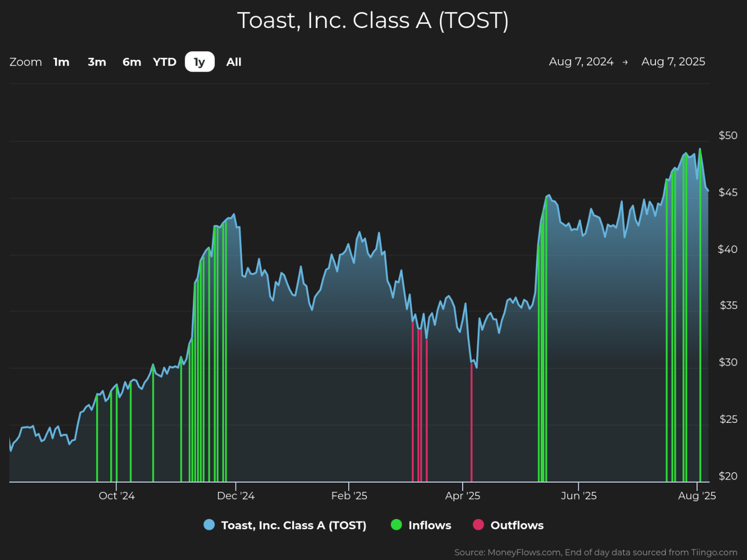Show All time range

234,62
